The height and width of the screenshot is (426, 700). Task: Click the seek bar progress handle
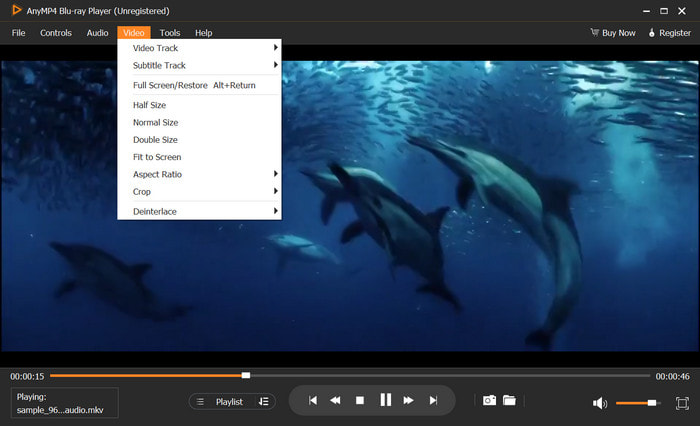[246, 375]
